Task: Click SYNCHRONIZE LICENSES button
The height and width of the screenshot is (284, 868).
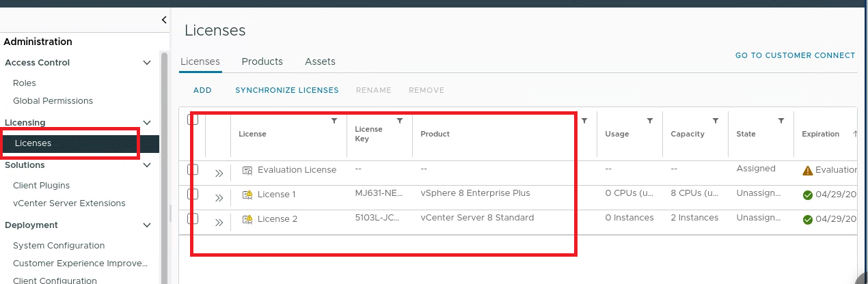Action: tap(287, 90)
